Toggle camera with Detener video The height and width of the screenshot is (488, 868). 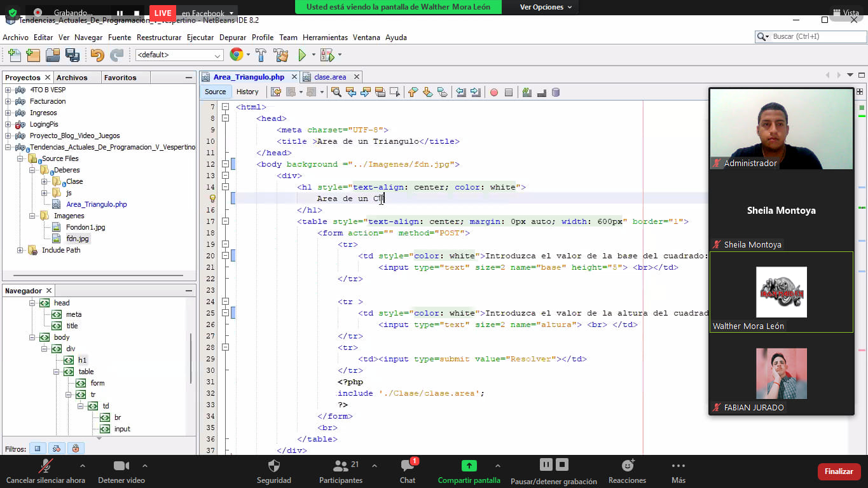pyautogui.click(x=121, y=471)
